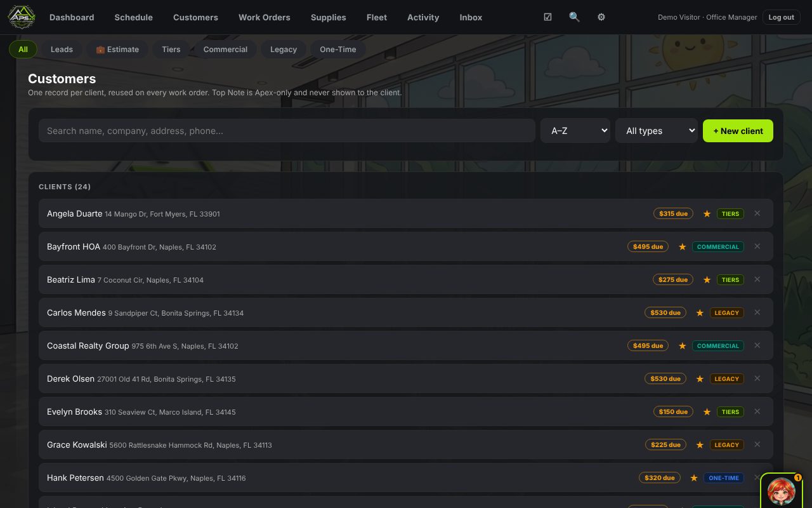Open the magnifier search icon in header
Viewport: 812px width, 508px height.
click(574, 17)
